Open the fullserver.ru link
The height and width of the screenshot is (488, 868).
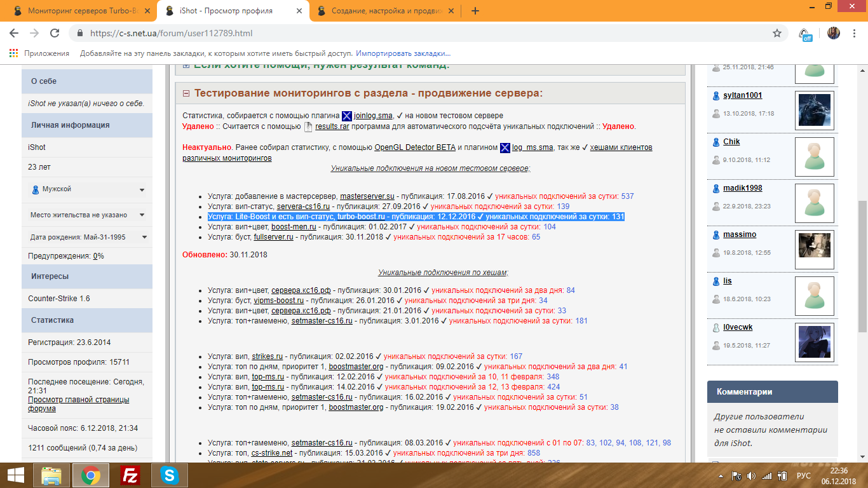(x=273, y=237)
